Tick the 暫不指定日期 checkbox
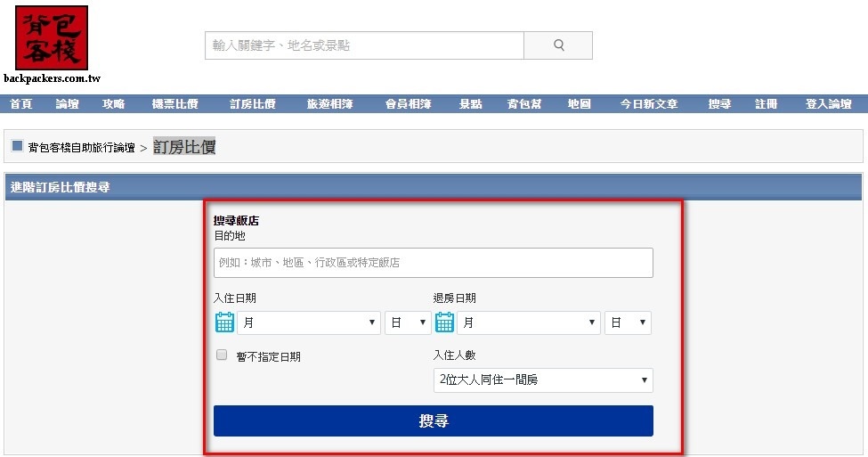Viewport: 868px width, 457px height. click(x=222, y=355)
